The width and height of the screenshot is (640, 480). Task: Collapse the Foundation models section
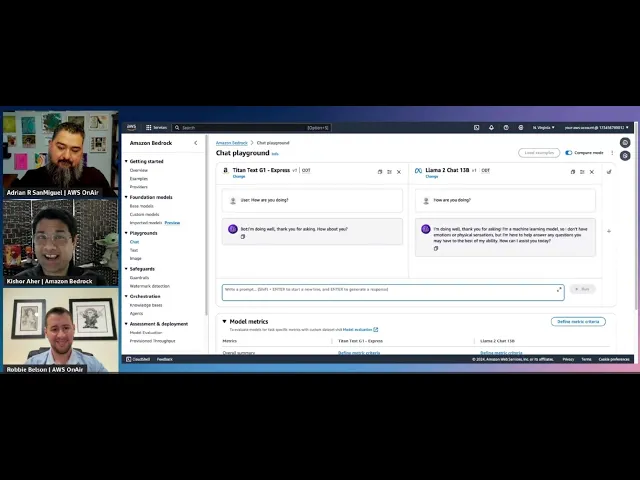126,197
